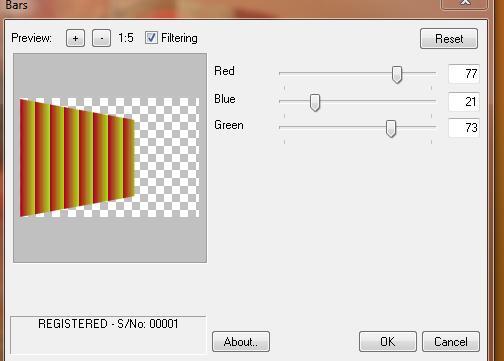The image size is (504, 361).
Task: Click the Reset button
Action: pyautogui.click(x=449, y=39)
